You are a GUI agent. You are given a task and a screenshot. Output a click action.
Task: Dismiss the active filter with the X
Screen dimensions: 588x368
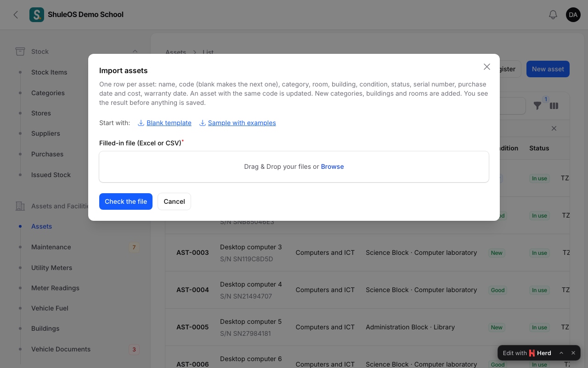554,128
